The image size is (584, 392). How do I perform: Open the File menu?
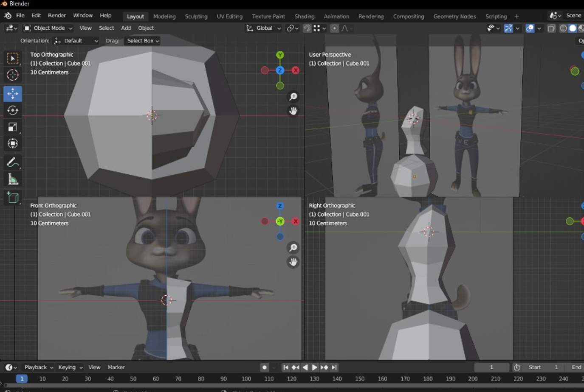tap(20, 16)
